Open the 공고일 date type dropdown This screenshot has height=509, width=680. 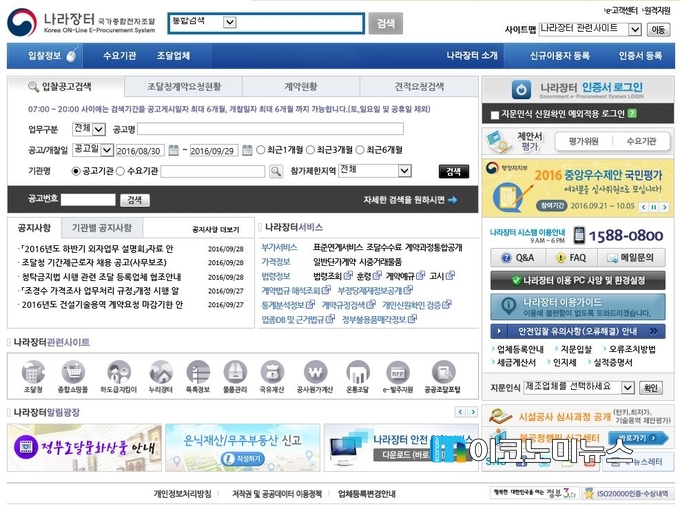click(x=107, y=150)
